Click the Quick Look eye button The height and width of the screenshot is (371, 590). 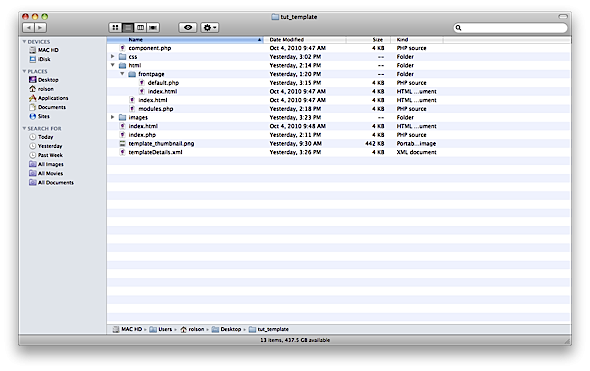187,27
